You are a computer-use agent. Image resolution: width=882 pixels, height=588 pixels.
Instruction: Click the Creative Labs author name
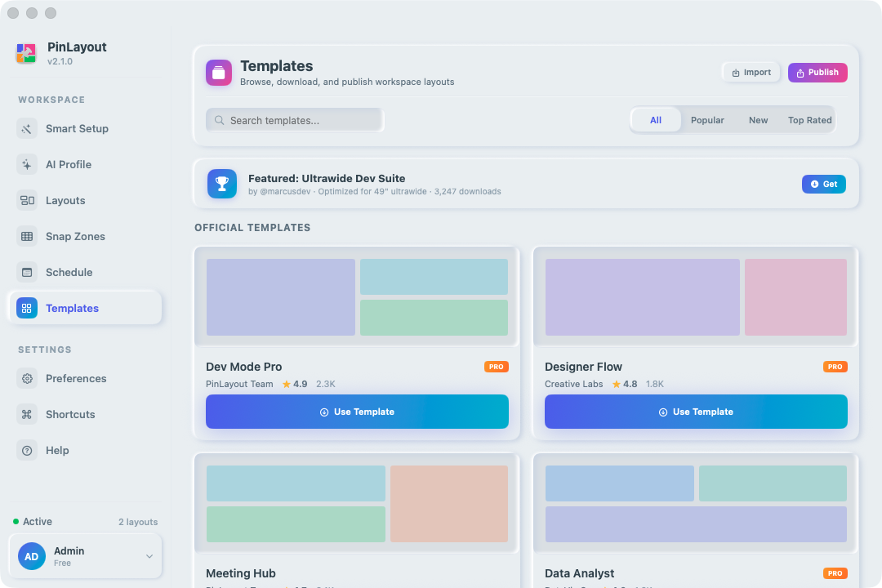574,385
